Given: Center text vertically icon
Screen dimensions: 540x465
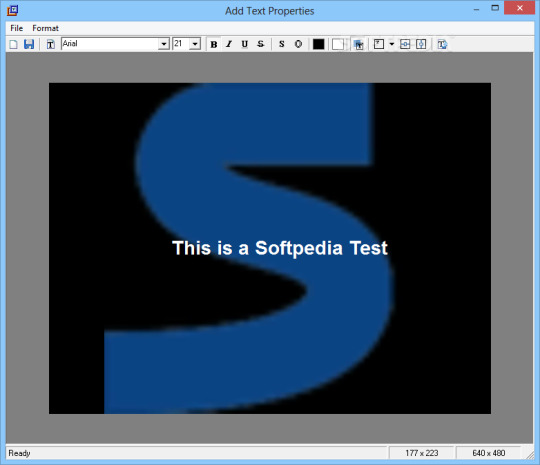Looking at the screenshot, I should click(421, 44).
